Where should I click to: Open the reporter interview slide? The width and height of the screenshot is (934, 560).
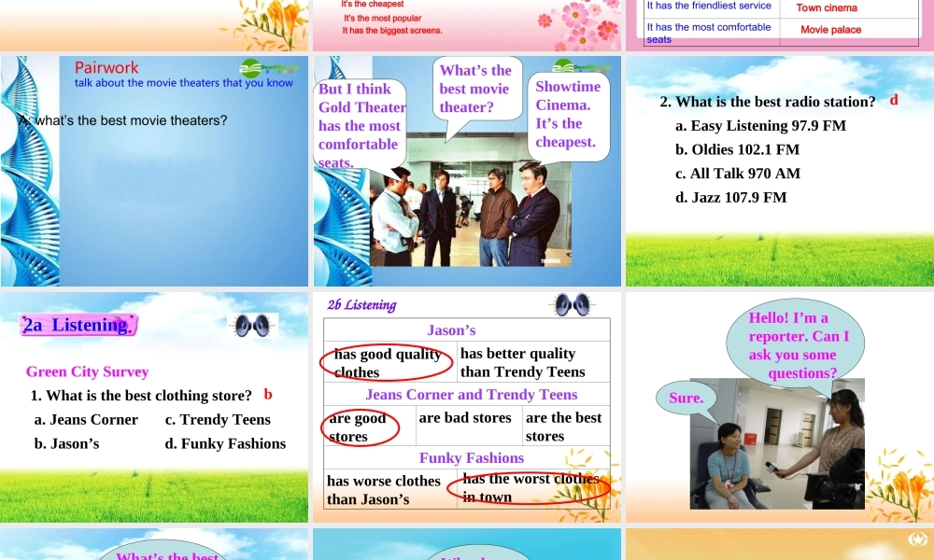pyautogui.click(x=780, y=407)
